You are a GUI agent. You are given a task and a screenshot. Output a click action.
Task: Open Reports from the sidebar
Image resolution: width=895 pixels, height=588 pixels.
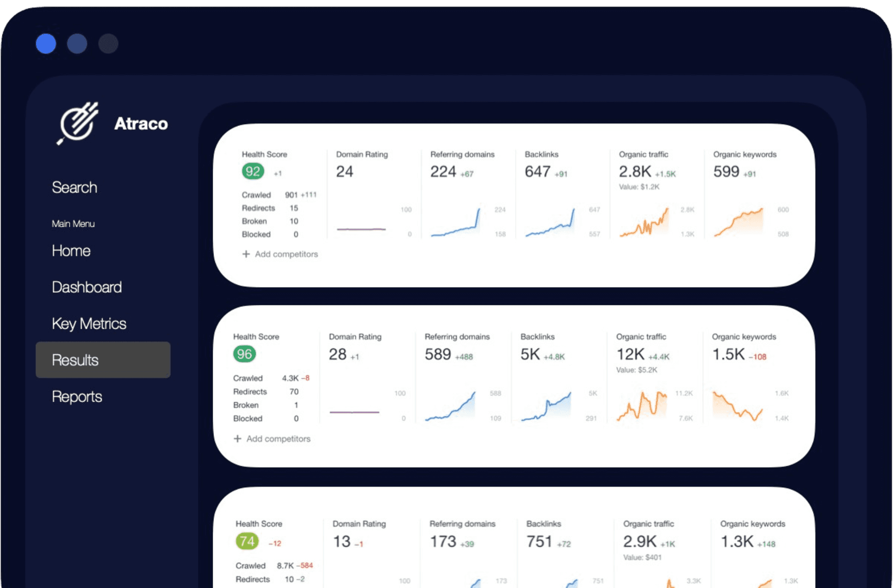(77, 397)
